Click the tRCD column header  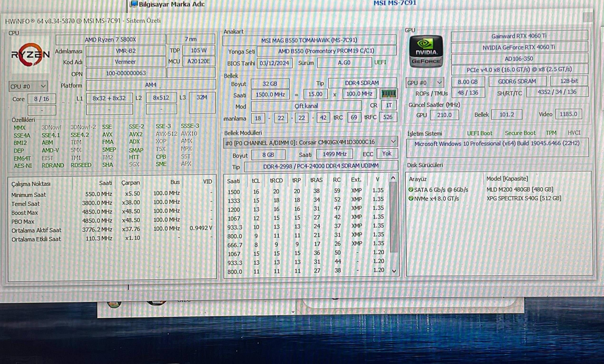[x=276, y=180]
